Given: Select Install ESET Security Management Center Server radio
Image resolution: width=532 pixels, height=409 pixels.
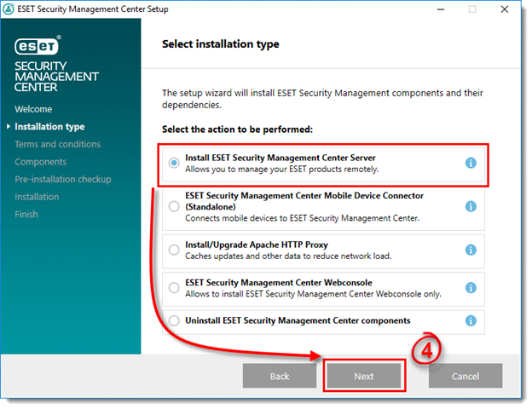Looking at the screenshot, I should click(174, 163).
